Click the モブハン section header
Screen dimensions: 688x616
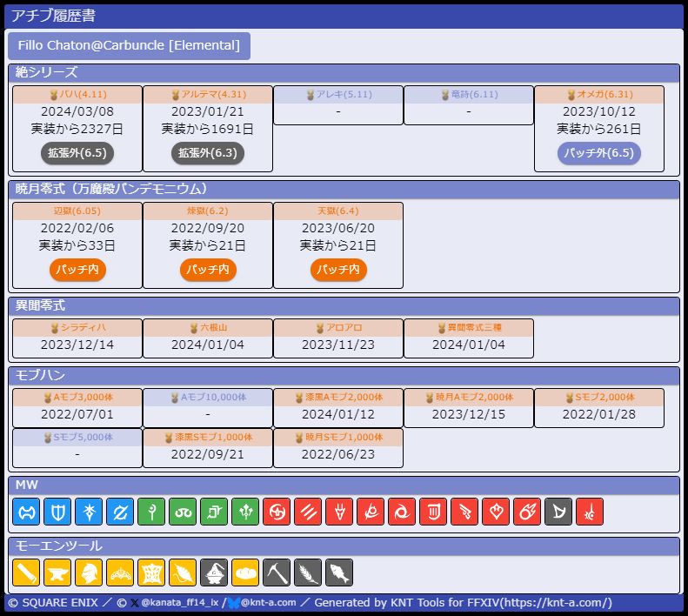(344, 375)
